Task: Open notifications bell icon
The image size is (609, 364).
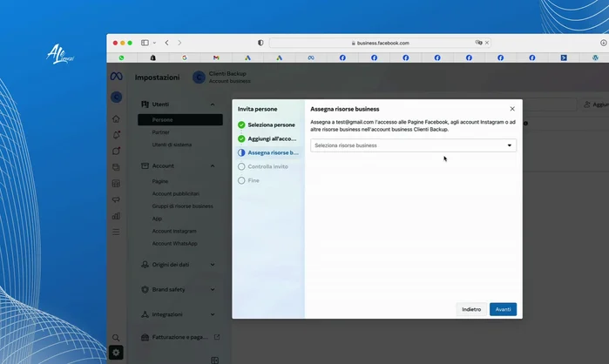Action: point(116,135)
